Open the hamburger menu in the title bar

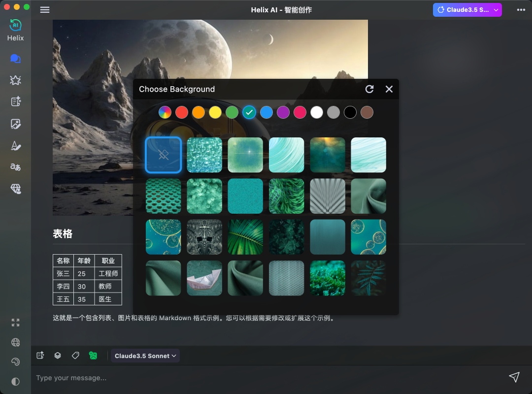45,10
